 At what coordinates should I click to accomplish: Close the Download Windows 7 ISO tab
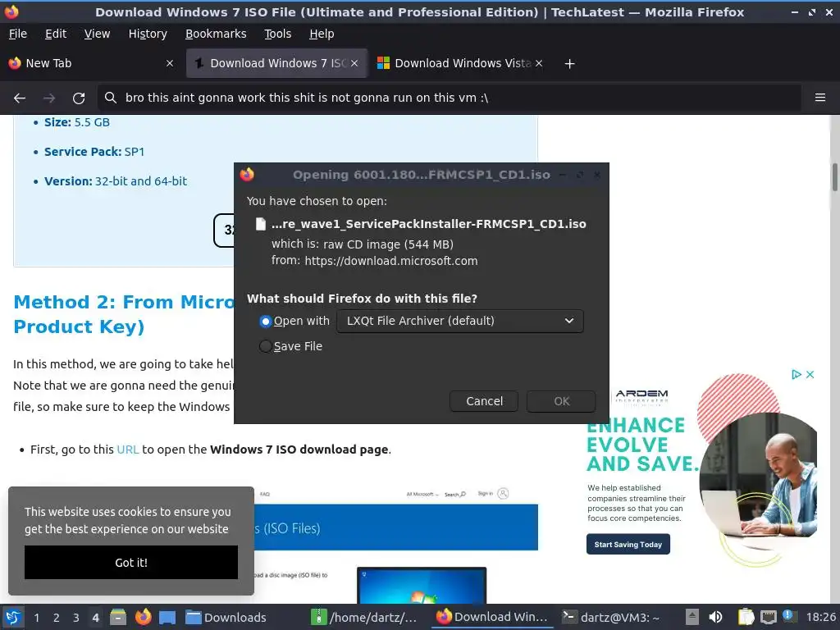tap(354, 63)
